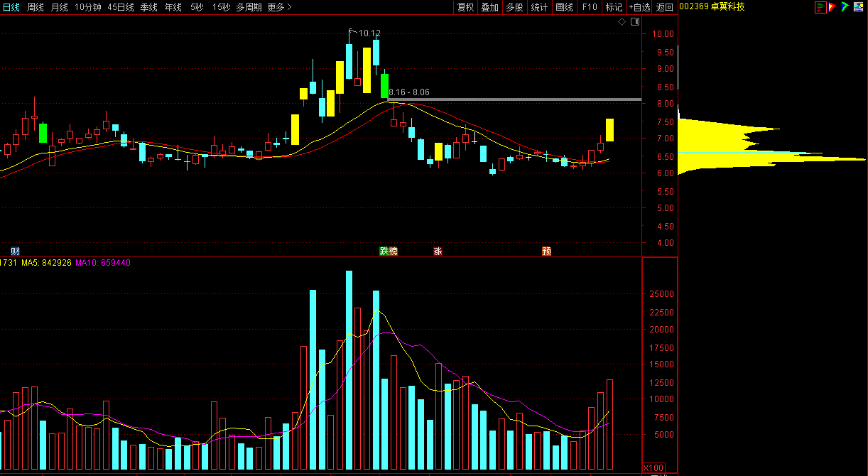868x476 pixels.
Task: Toggle the 日线 daily period
Action: coord(11,7)
